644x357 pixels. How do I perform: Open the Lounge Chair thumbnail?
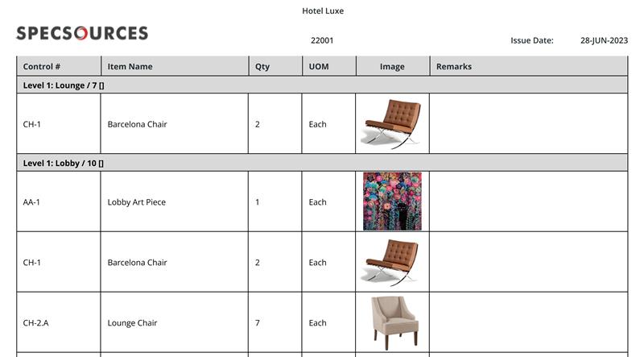(394, 323)
